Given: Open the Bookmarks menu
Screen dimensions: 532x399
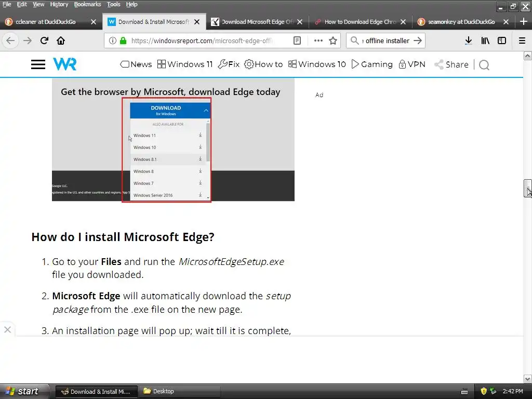Looking at the screenshot, I should click(87, 4).
